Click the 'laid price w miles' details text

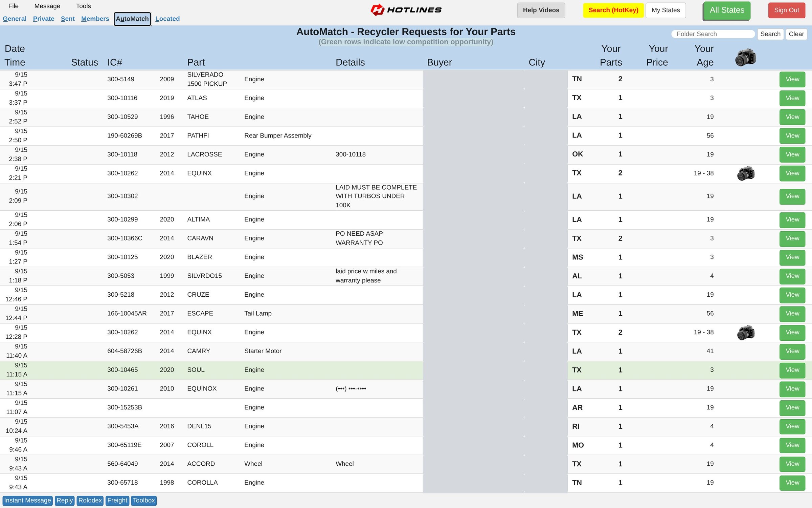[366, 276]
